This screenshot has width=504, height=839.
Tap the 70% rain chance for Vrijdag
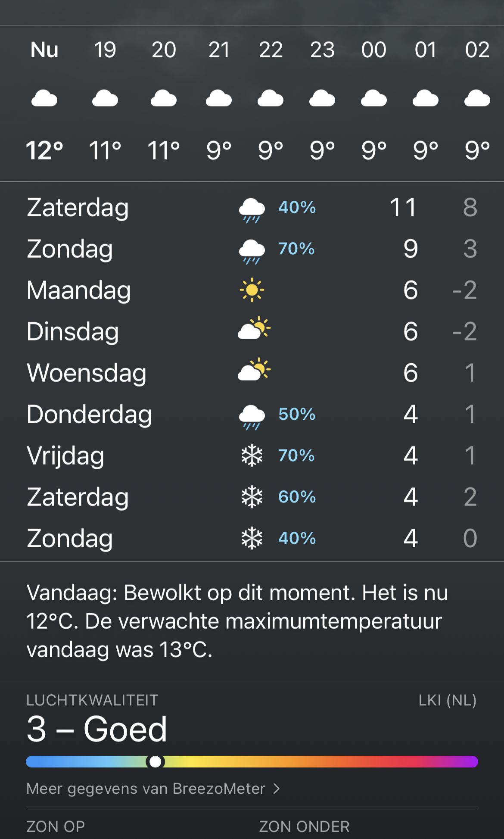296,455
